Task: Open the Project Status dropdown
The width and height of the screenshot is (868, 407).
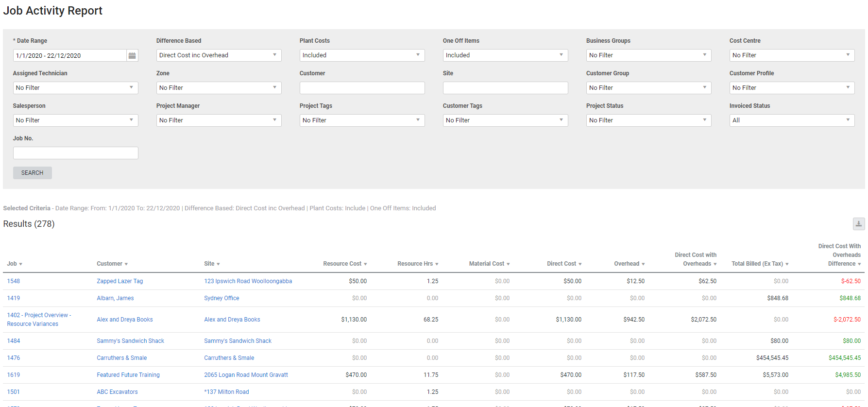Action: (648, 120)
